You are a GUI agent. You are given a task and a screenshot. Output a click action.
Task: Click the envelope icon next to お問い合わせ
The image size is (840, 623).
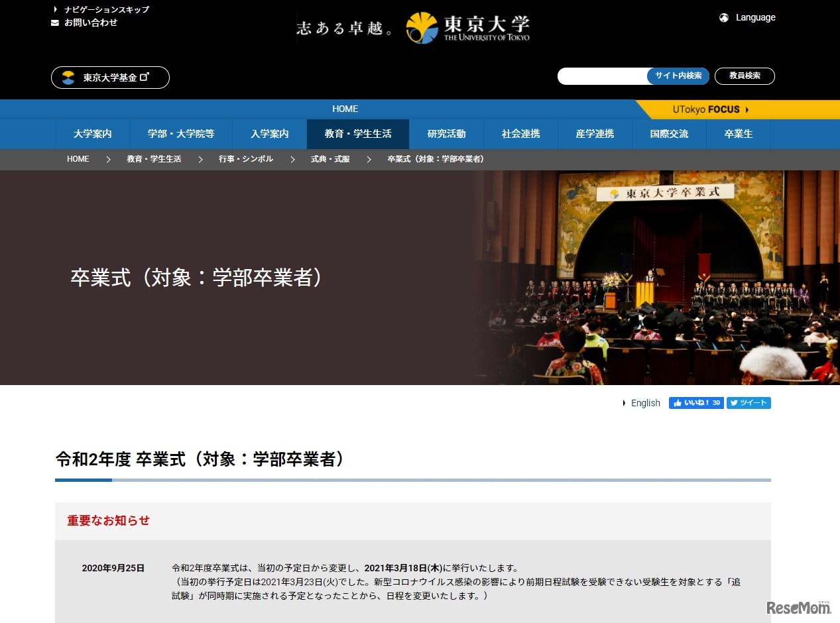(x=55, y=23)
